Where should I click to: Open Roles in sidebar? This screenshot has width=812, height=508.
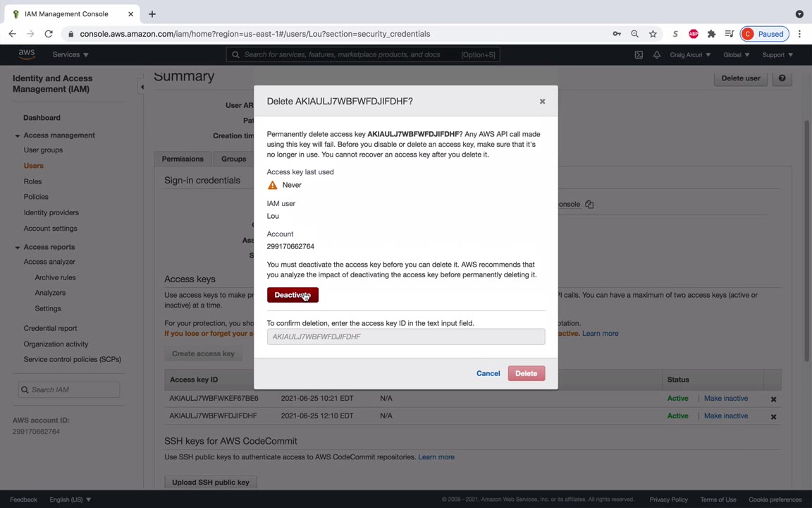click(32, 181)
